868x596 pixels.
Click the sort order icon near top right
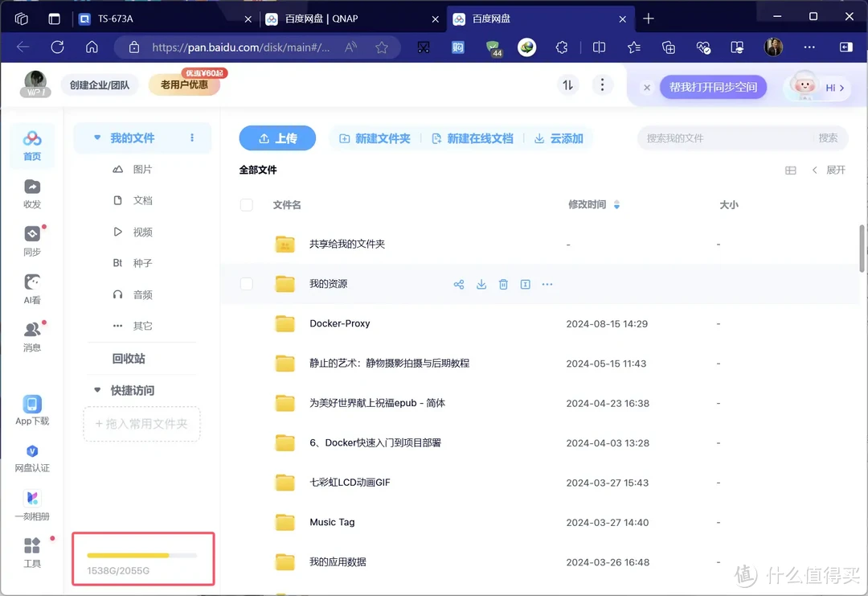[x=568, y=84]
